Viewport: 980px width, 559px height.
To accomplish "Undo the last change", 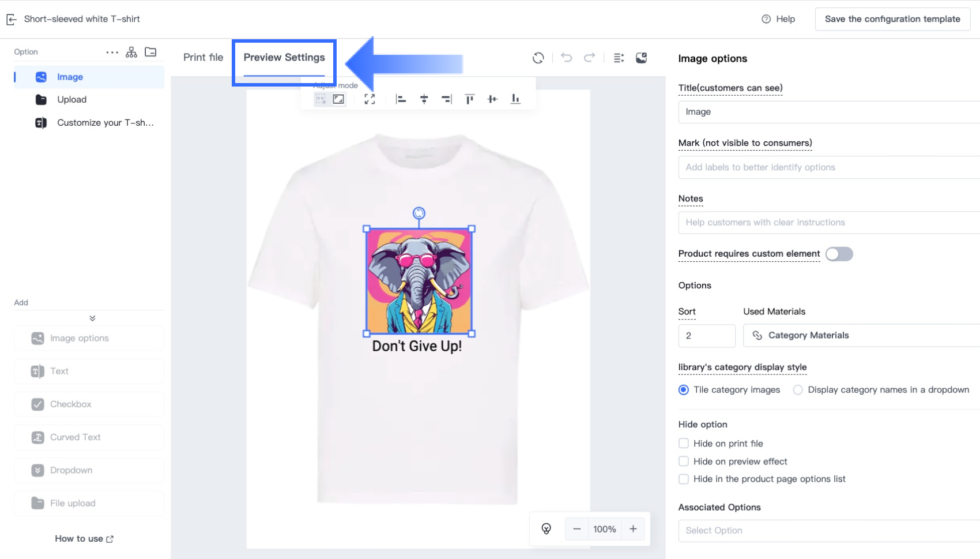I will pyautogui.click(x=567, y=58).
